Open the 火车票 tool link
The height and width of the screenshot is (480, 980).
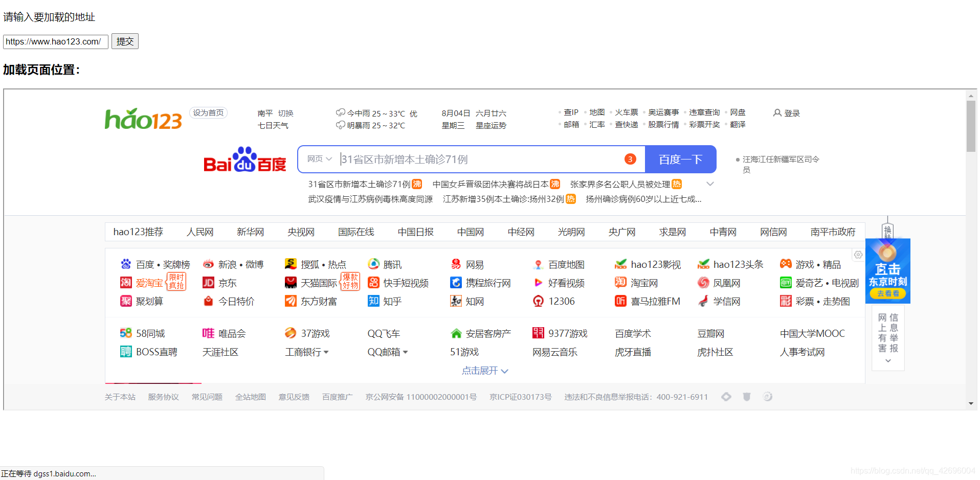coord(626,112)
